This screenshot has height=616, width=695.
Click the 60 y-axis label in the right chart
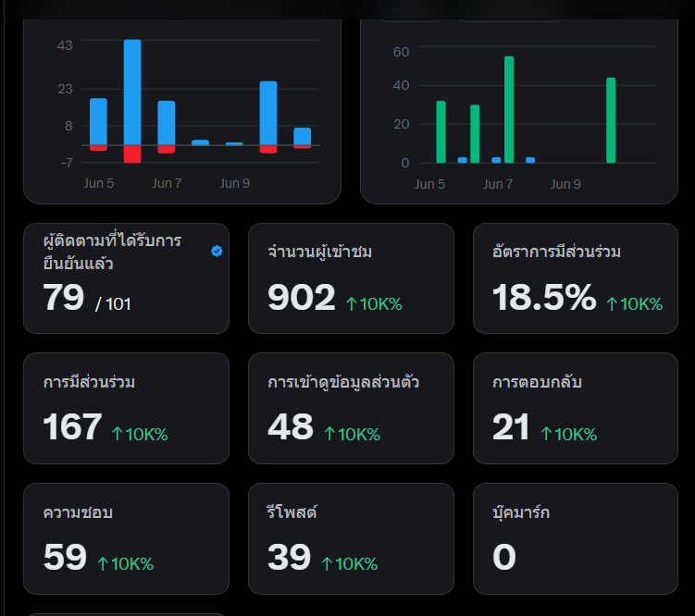click(401, 52)
